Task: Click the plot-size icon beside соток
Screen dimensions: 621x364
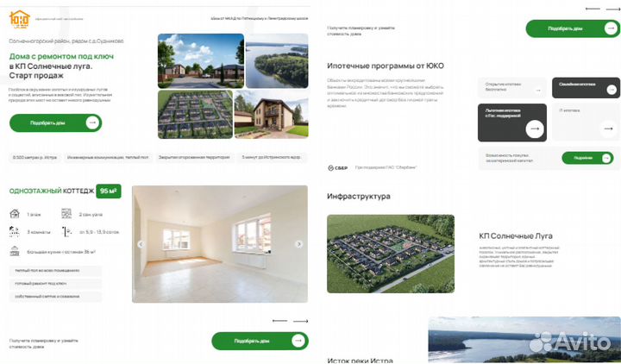Action: tap(66, 231)
